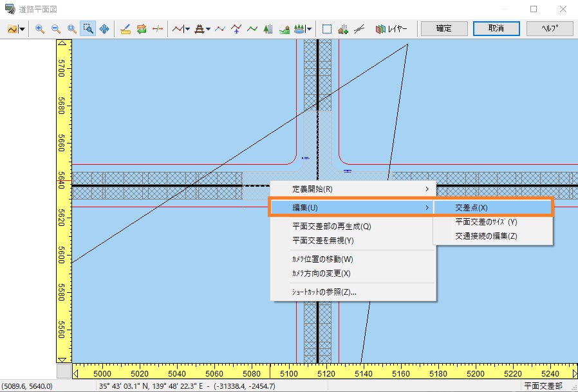This screenshot has width=578, height=392.
Task: Click the flight path airplane icon
Action: 236,29
